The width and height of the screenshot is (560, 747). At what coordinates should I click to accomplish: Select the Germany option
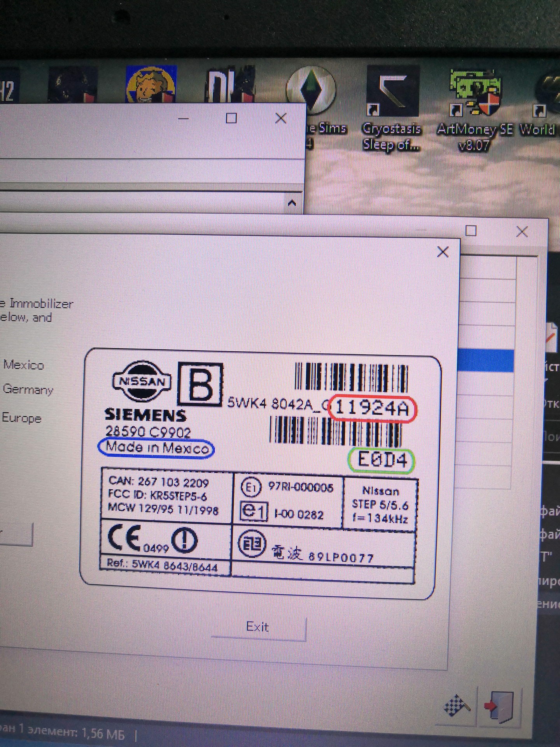tap(27, 389)
